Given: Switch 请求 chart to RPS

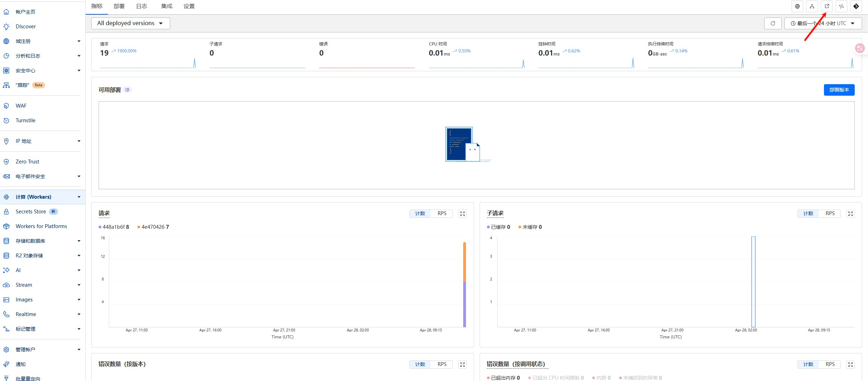Looking at the screenshot, I should coord(442,213).
